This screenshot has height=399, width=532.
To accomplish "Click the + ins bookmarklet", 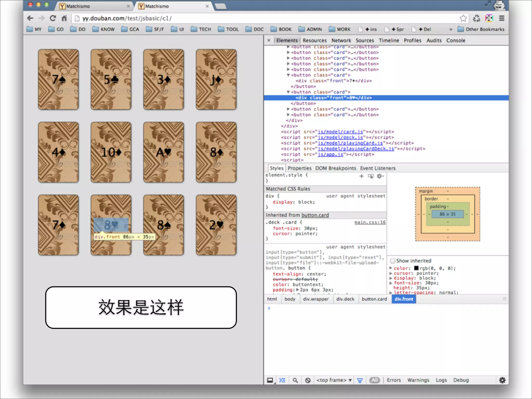I will [368, 29].
